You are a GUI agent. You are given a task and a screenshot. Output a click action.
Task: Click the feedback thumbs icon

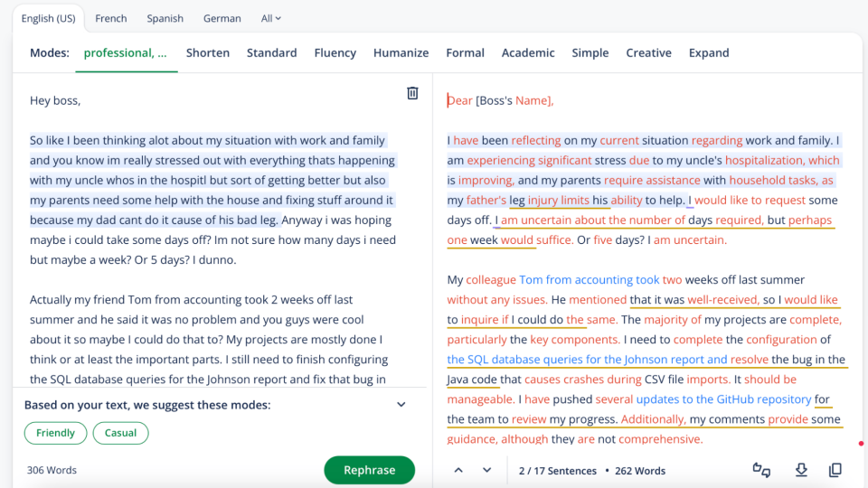coord(761,470)
